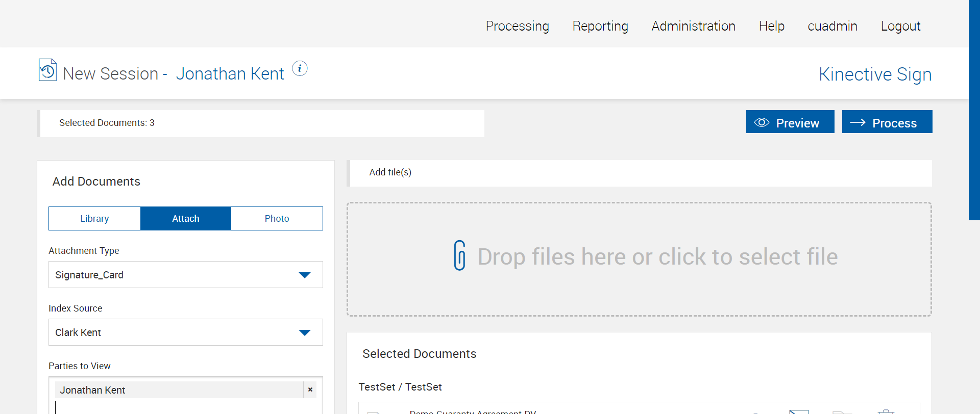Remove Jonathan Kent from Parties to View
The height and width of the screenshot is (414, 980).
(310, 390)
